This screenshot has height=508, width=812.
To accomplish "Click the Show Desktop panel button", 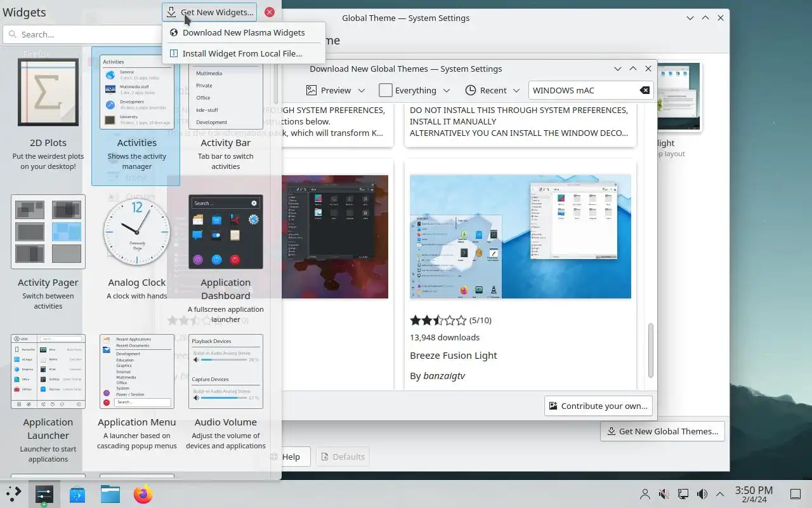I will click(796, 494).
